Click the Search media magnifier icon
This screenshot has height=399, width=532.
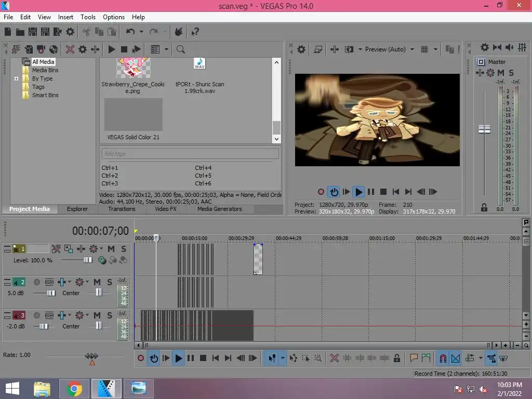pos(180,49)
